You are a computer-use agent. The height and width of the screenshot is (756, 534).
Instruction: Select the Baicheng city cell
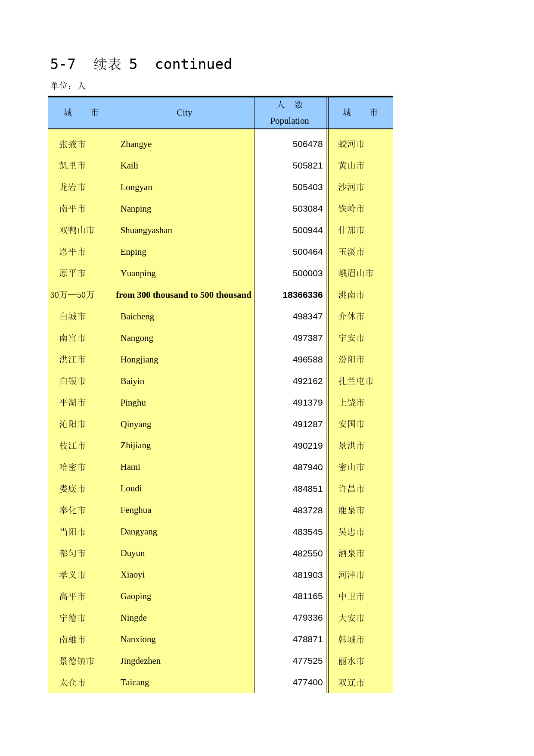click(137, 316)
